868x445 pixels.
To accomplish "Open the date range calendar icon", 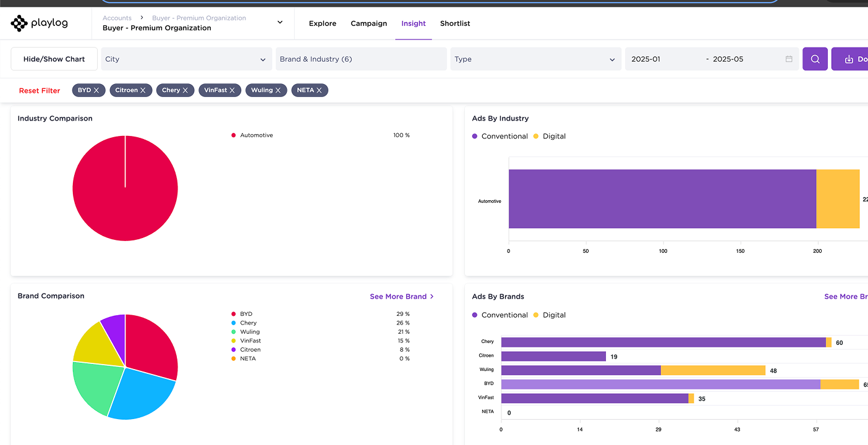I will (x=789, y=59).
